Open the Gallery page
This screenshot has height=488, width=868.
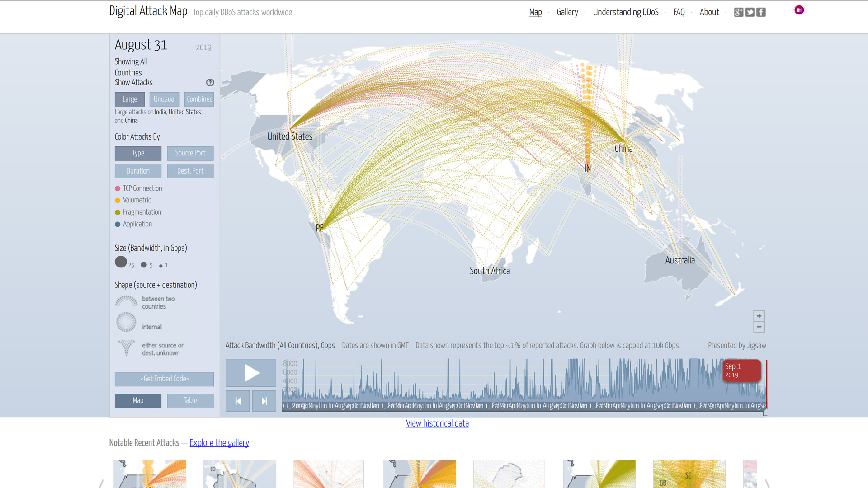(567, 12)
